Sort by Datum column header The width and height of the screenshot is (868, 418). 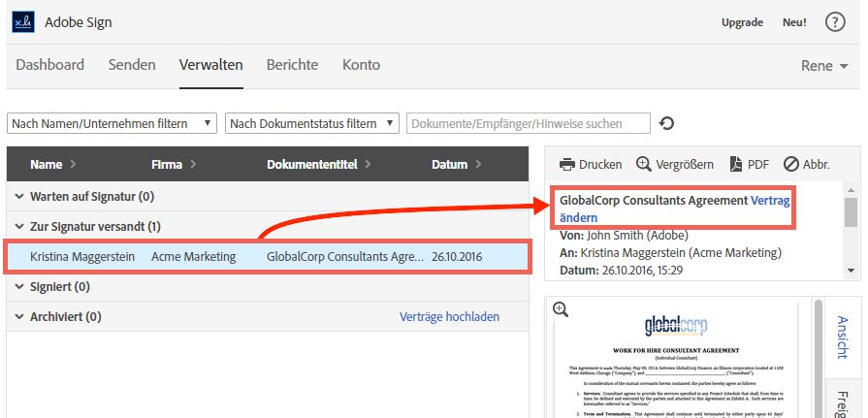tap(457, 165)
